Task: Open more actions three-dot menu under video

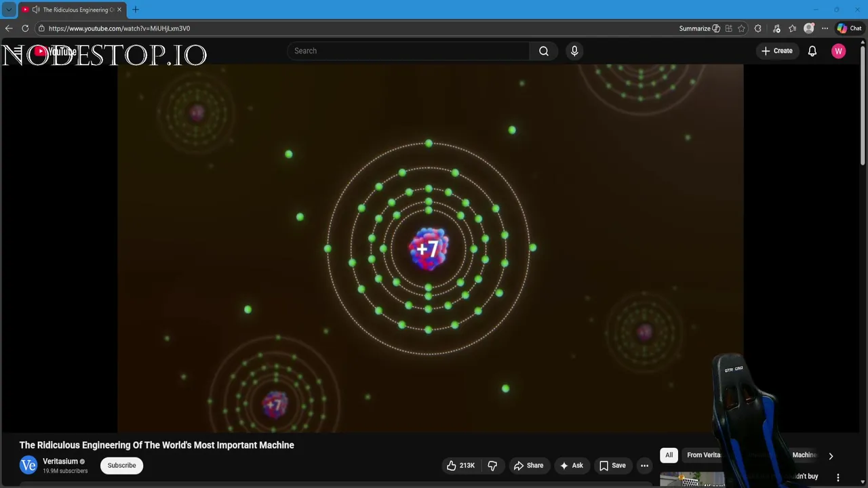Action: (x=645, y=466)
